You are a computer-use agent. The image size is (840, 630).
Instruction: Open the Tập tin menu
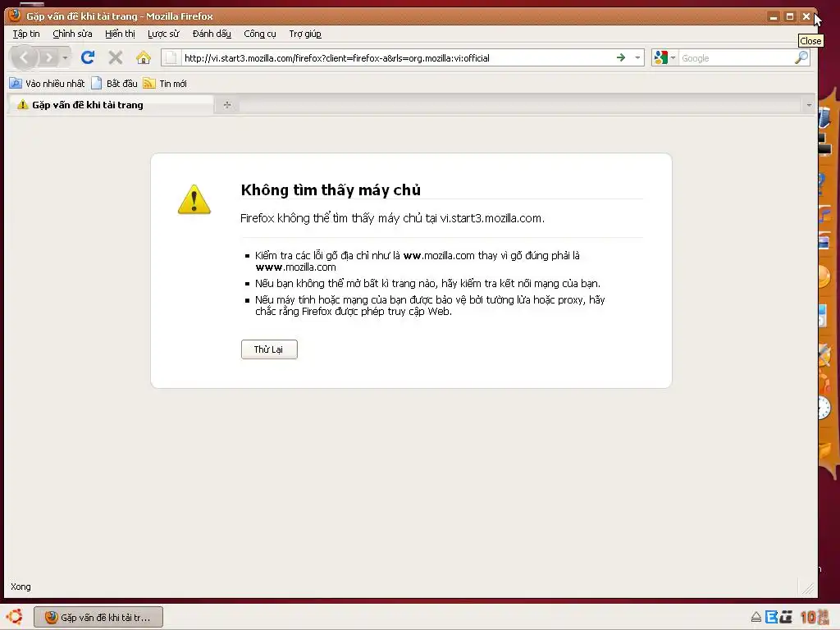(26, 34)
